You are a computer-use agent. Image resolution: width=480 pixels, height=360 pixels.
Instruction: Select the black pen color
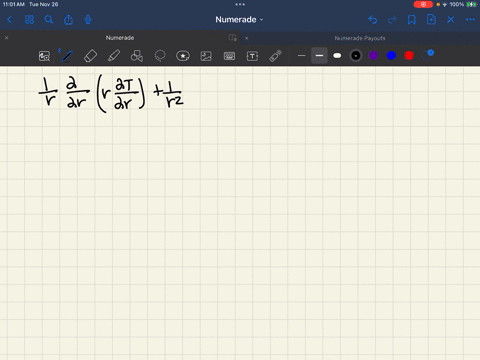[356, 55]
